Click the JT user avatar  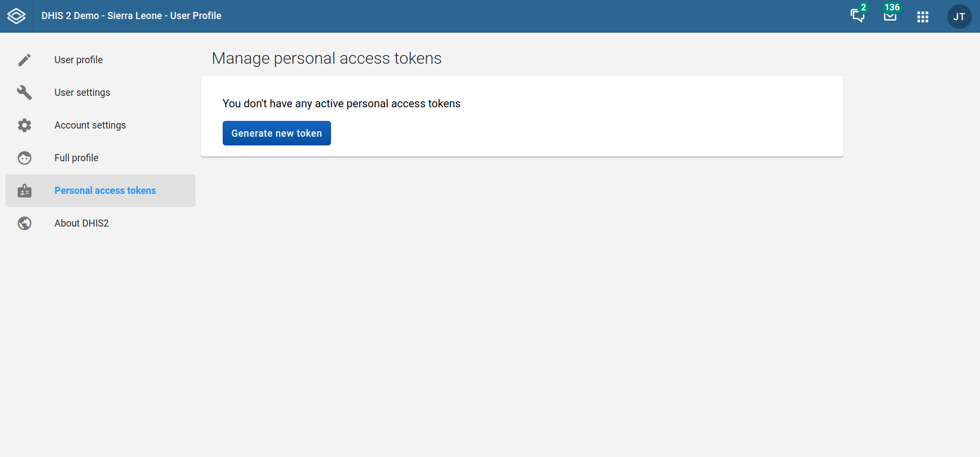pyautogui.click(x=959, y=17)
